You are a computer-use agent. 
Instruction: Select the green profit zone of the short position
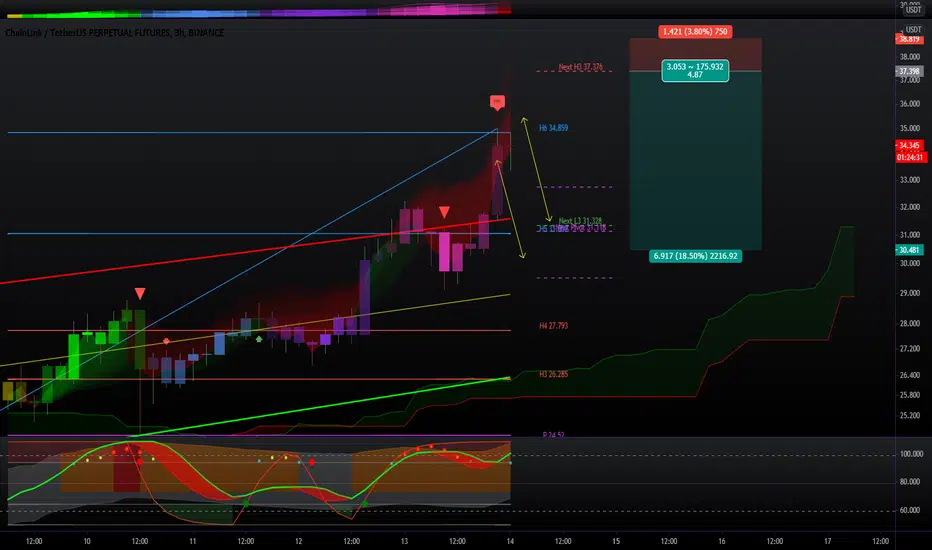point(695,161)
